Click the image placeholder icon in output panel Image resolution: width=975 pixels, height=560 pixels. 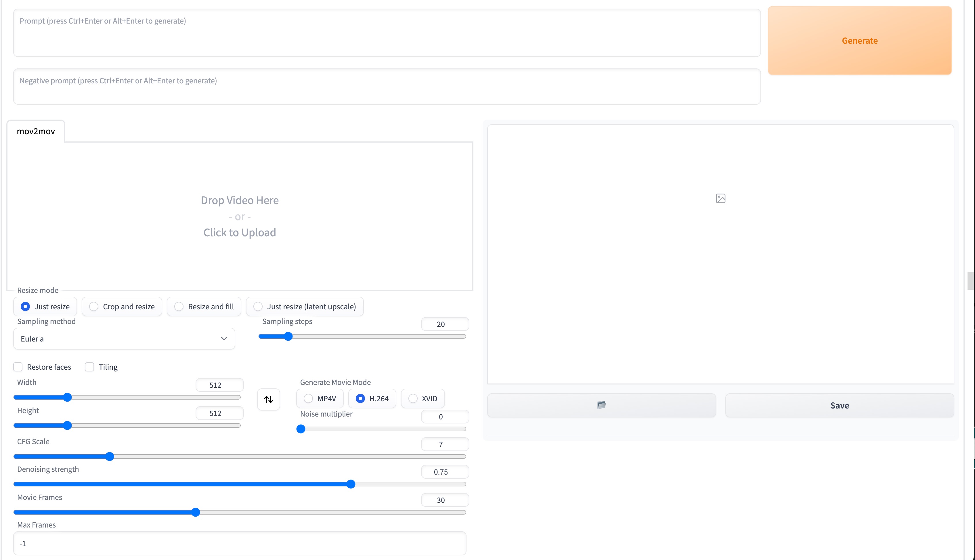coord(720,198)
